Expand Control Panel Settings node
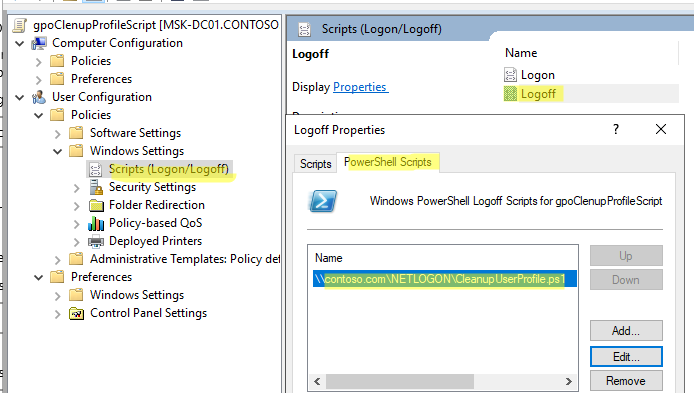Viewport: 694px width, 393px height. tap(58, 314)
